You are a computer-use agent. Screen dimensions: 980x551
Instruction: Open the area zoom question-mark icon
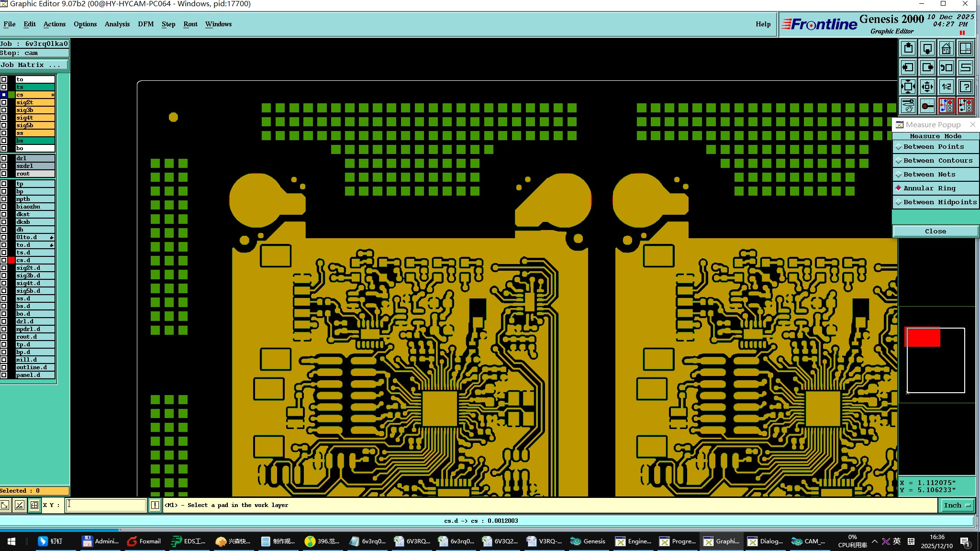[966, 87]
